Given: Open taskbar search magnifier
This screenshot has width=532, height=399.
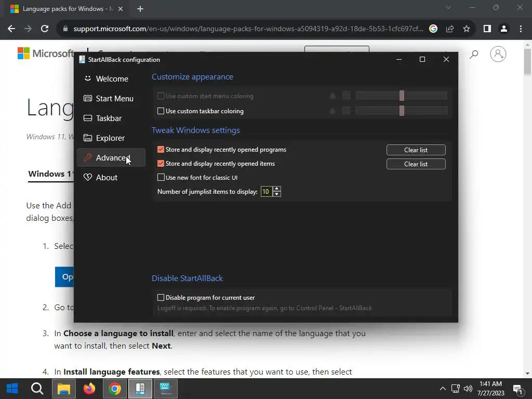Looking at the screenshot, I should (37, 389).
